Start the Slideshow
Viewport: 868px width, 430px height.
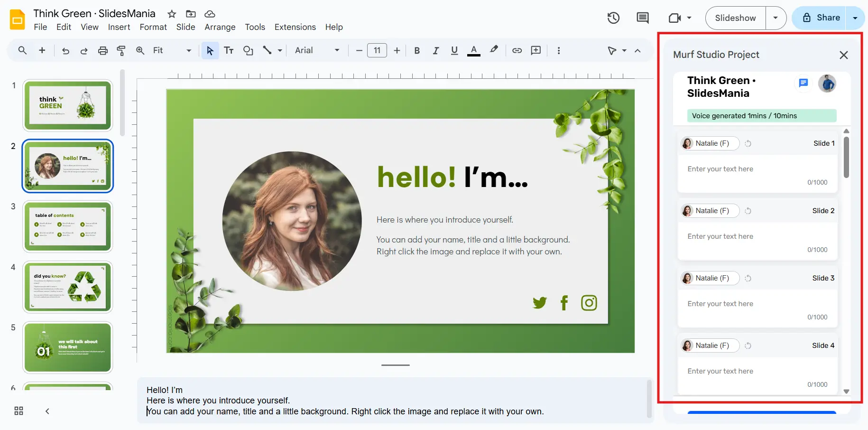click(x=735, y=18)
